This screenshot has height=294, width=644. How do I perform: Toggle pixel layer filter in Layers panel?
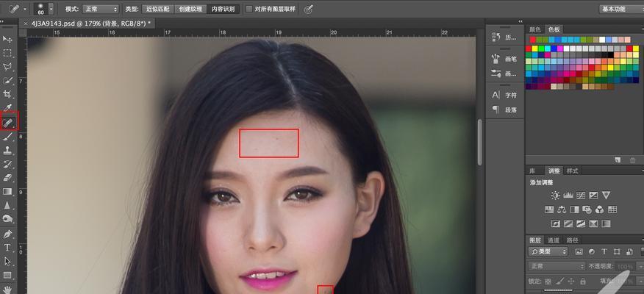(579, 251)
